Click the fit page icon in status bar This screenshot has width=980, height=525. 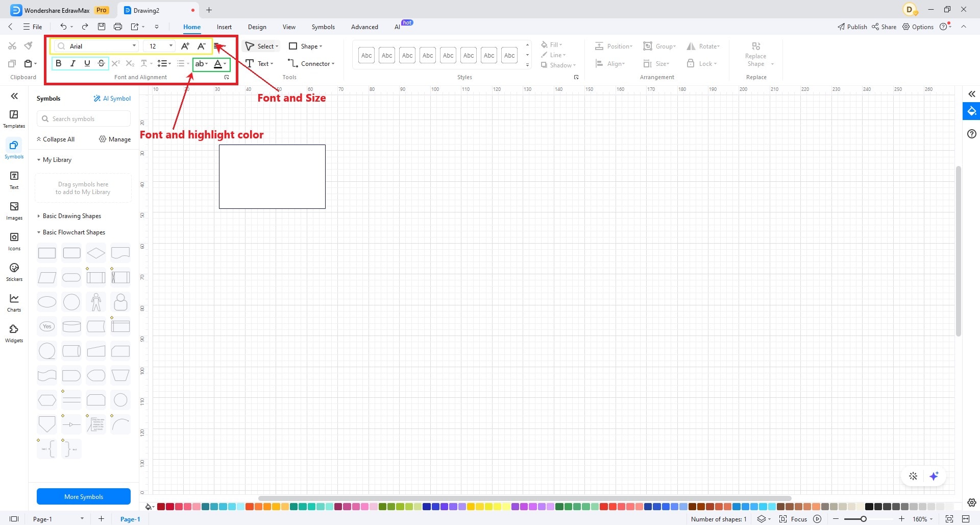(949, 519)
